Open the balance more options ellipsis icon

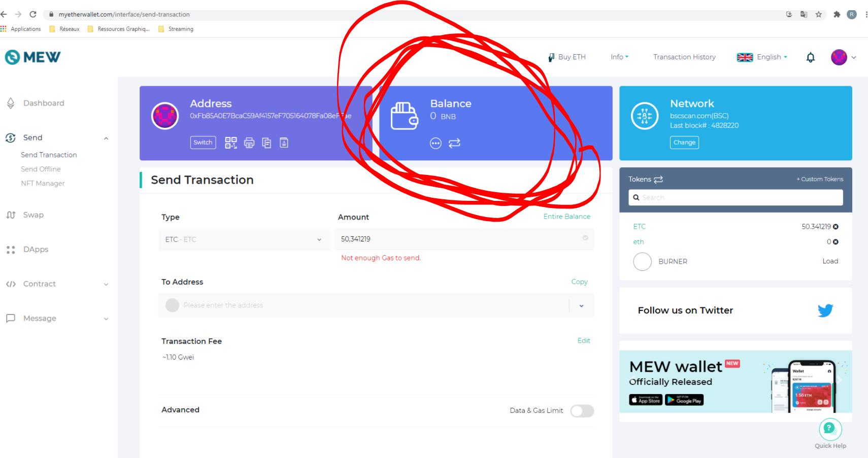pyautogui.click(x=436, y=144)
